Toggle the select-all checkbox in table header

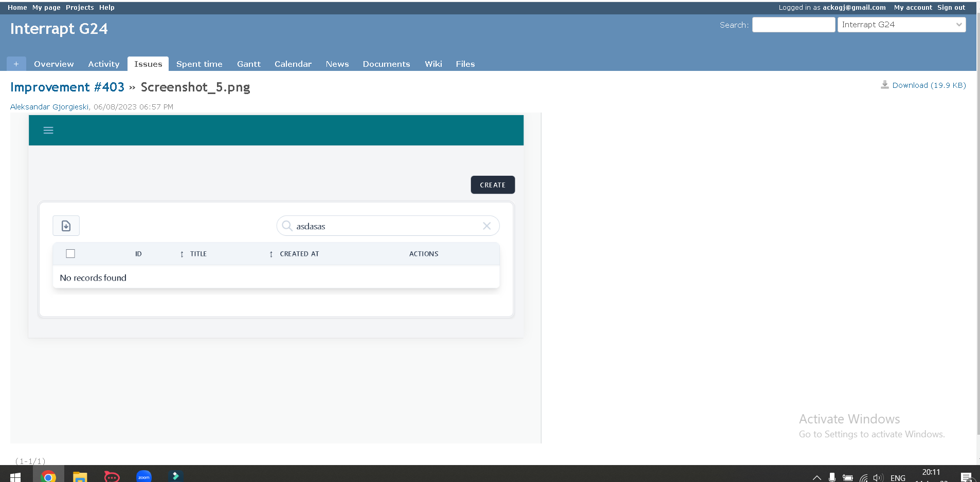70,254
